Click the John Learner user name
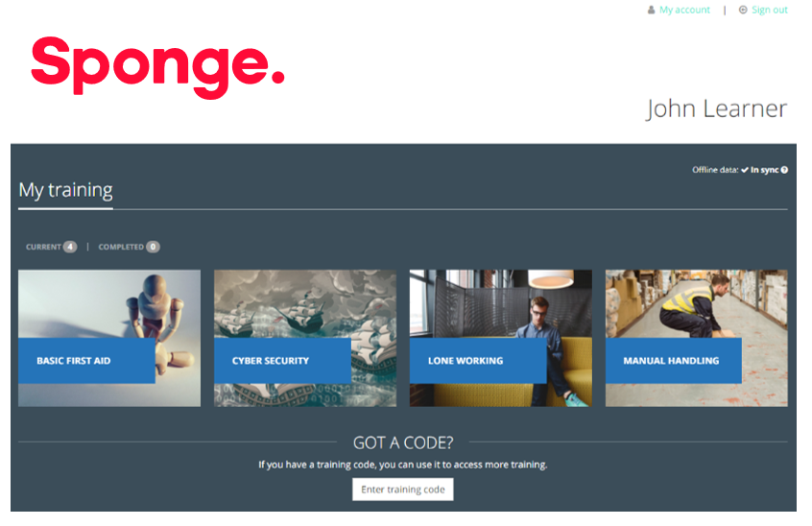Screen dimensions: 812x526 click(716, 109)
